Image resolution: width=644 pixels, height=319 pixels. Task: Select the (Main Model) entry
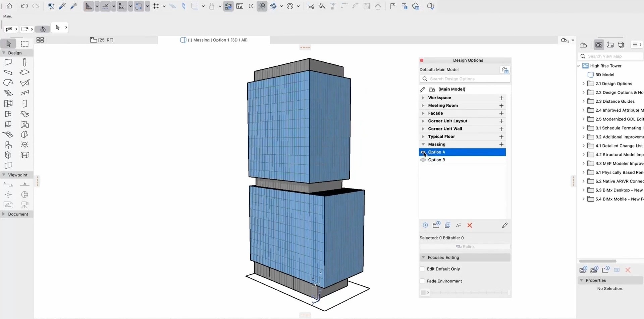[x=451, y=89]
